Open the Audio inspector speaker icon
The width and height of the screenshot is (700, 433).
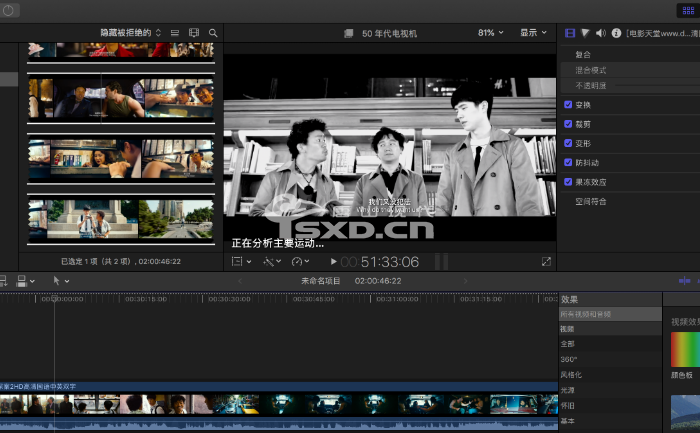[600, 33]
